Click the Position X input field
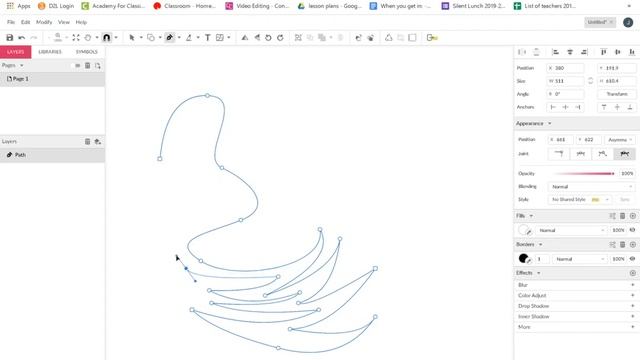The image size is (640, 360). 565,68
